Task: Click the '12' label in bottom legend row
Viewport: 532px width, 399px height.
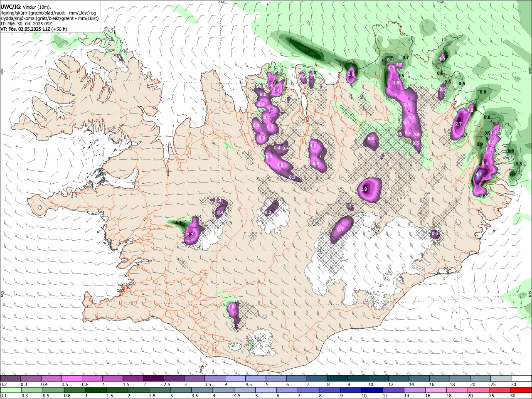Action: (384, 396)
